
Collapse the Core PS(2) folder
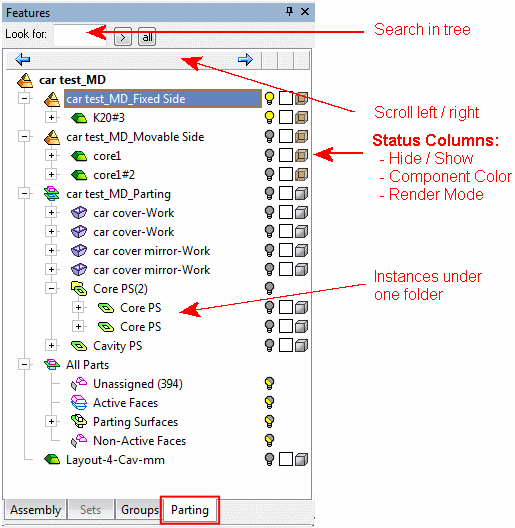pos(51,288)
